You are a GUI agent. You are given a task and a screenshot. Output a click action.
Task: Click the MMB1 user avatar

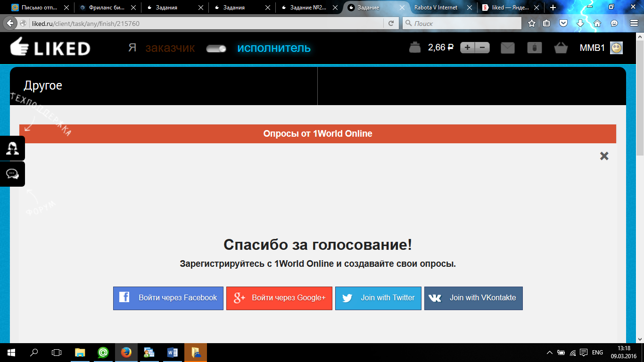click(x=616, y=48)
